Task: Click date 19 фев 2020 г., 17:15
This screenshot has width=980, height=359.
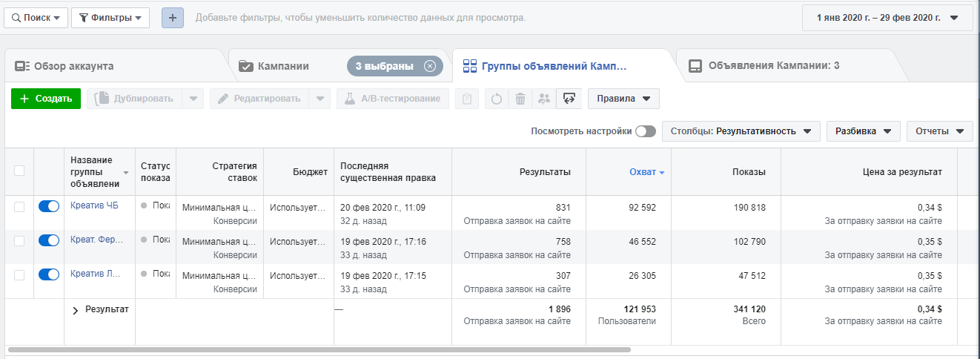Action: (383, 276)
